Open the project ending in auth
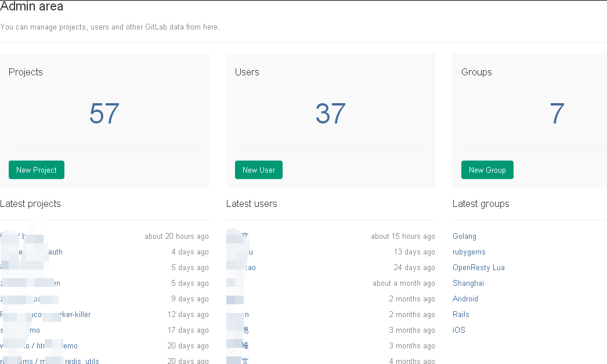The width and height of the screenshot is (607, 364). click(31, 252)
